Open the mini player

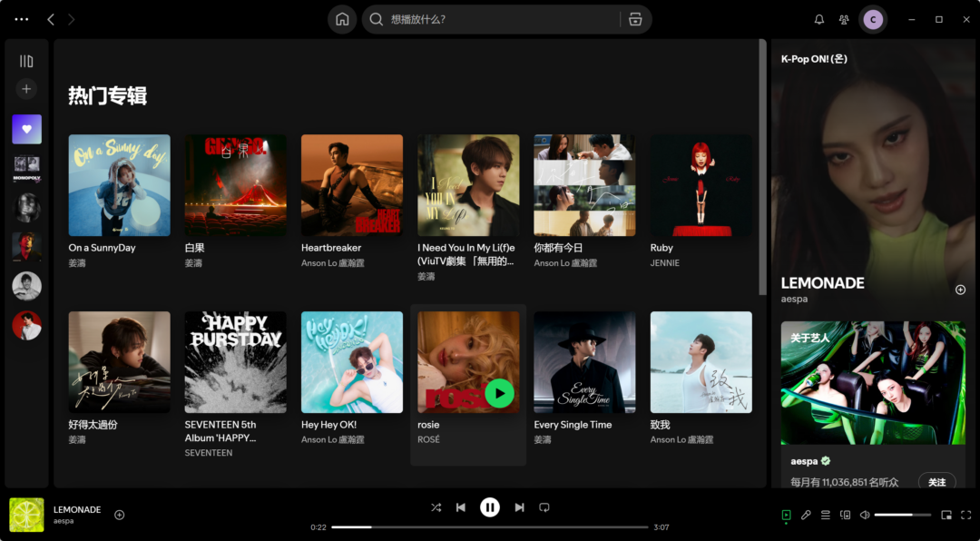pos(946,515)
